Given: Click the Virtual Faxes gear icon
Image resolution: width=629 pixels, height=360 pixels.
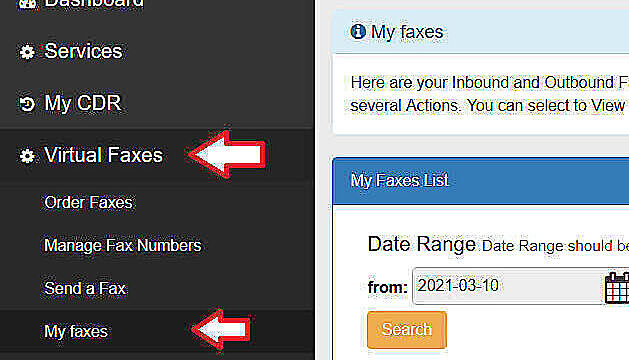Looking at the screenshot, I should (27, 156).
